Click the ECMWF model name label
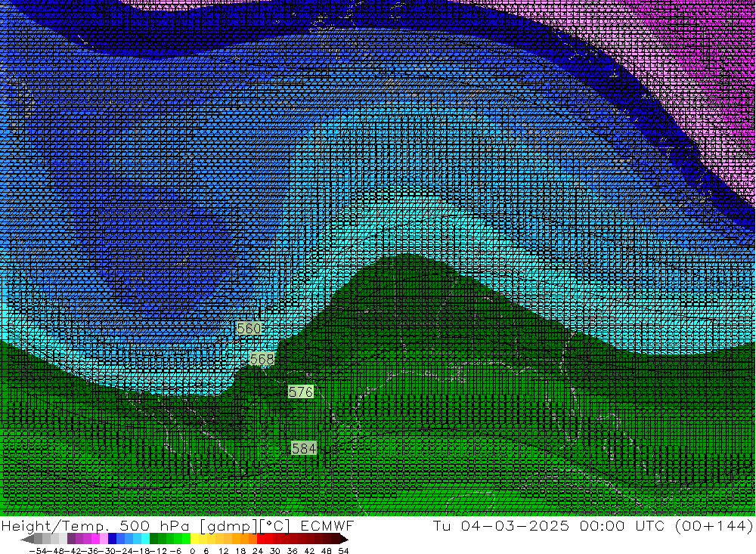The height and width of the screenshot is (554, 756). click(x=327, y=525)
